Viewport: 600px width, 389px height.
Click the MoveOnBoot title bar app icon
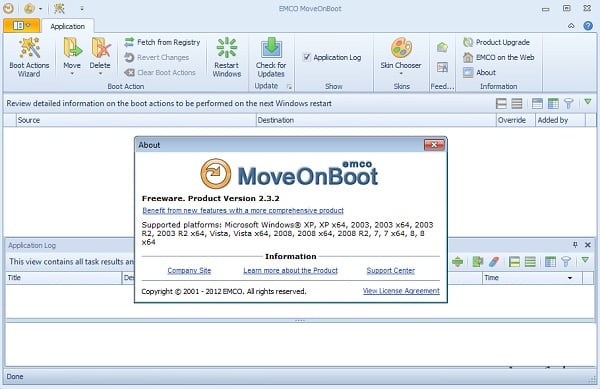(8, 8)
